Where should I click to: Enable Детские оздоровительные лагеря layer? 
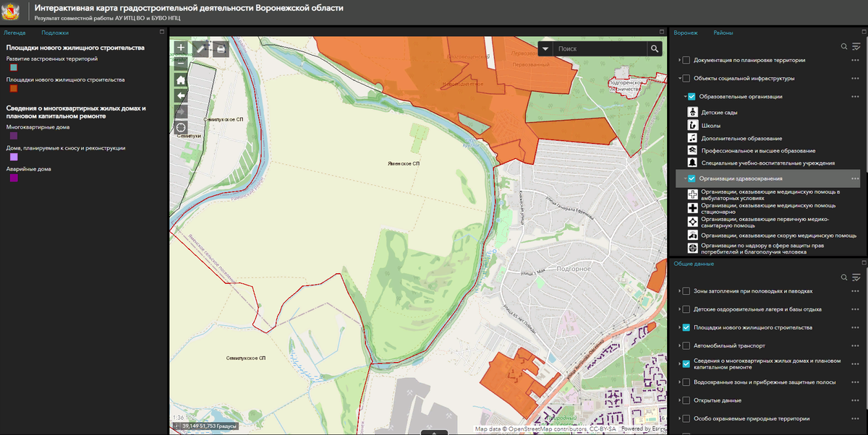(686, 309)
